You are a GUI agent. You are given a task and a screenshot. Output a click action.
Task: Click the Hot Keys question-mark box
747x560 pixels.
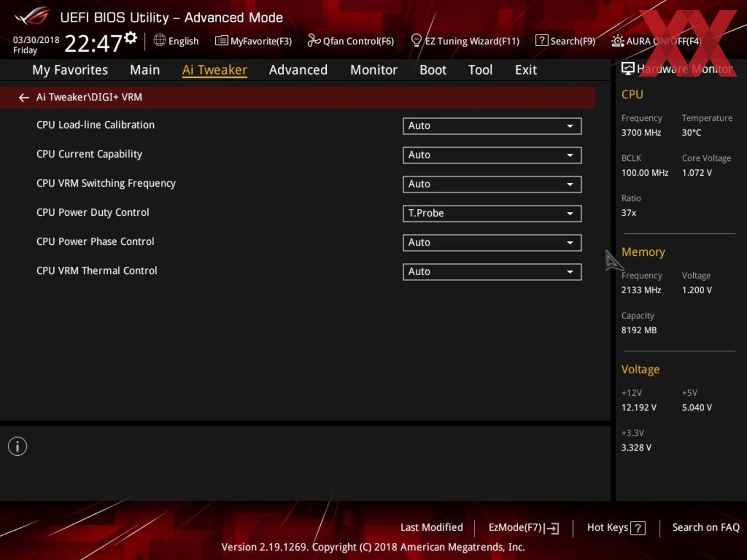click(x=638, y=528)
